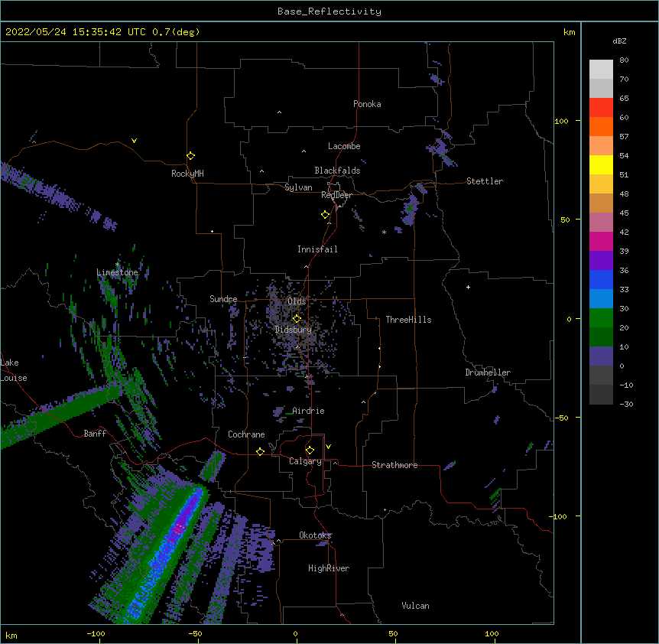
Task: Click the Calgary city label
Action: [305, 461]
